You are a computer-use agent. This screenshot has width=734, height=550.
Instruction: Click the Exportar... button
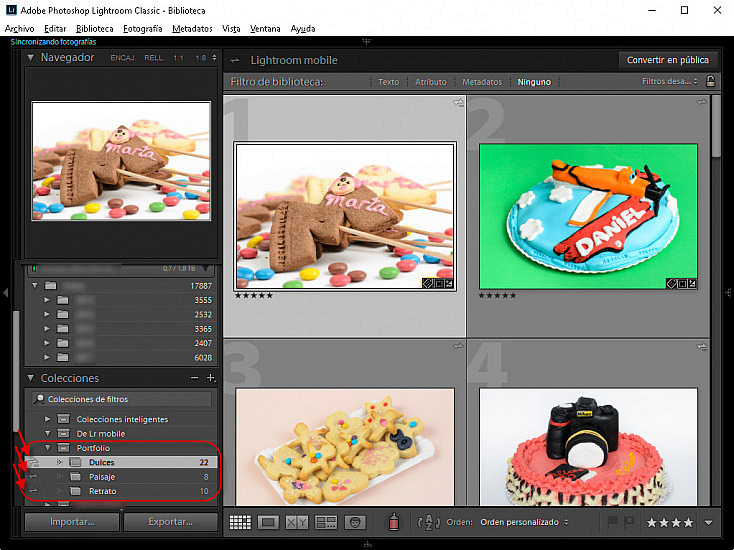[170, 521]
